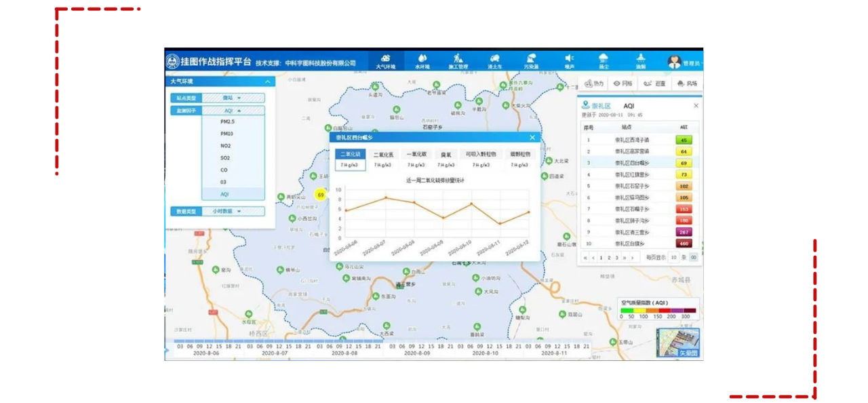Select the 渣土车 truck icon
The width and height of the screenshot is (868, 403).
pyautogui.click(x=494, y=61)
